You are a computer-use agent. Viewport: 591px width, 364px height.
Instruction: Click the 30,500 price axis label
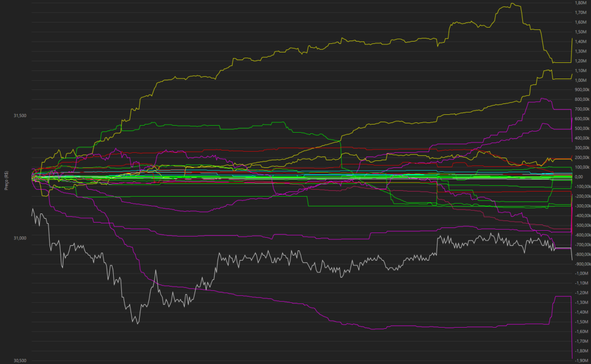click(19, 361)
